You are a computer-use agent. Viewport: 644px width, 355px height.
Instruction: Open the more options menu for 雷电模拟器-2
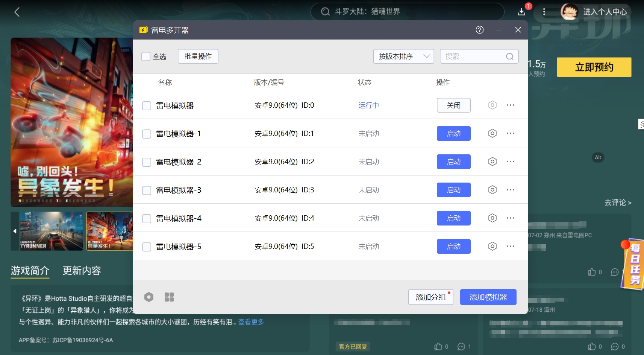pyautogui.click(x=511, y=162)
